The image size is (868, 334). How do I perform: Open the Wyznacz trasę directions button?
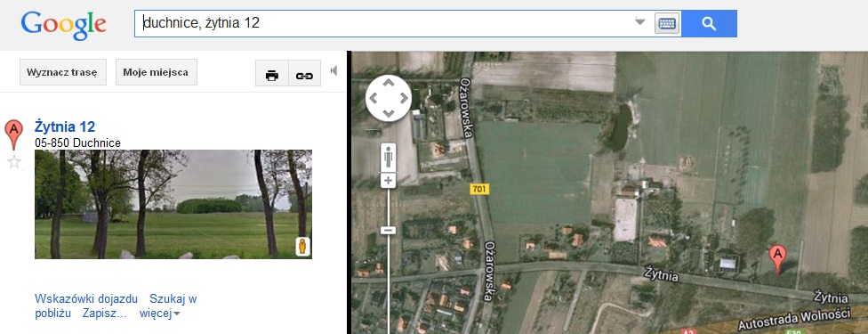pyautogui.click(x=62, y=72)
